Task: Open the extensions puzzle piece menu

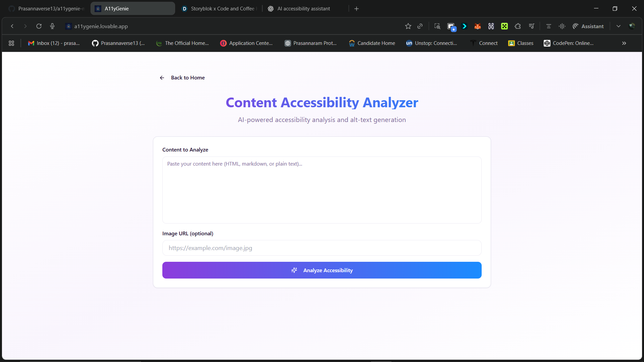Action: 518,26
